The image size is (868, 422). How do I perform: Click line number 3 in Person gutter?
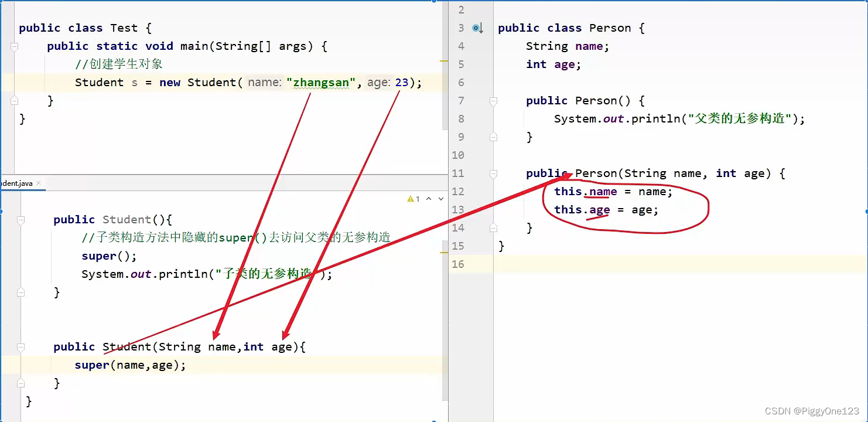[461, 28]
